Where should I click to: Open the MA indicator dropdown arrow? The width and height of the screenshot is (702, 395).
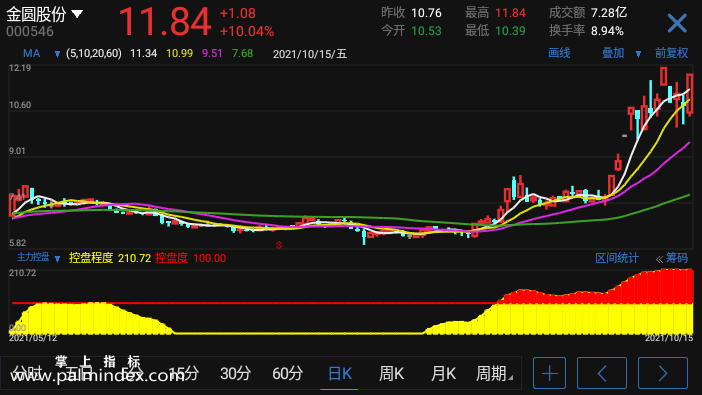[57, 54]
